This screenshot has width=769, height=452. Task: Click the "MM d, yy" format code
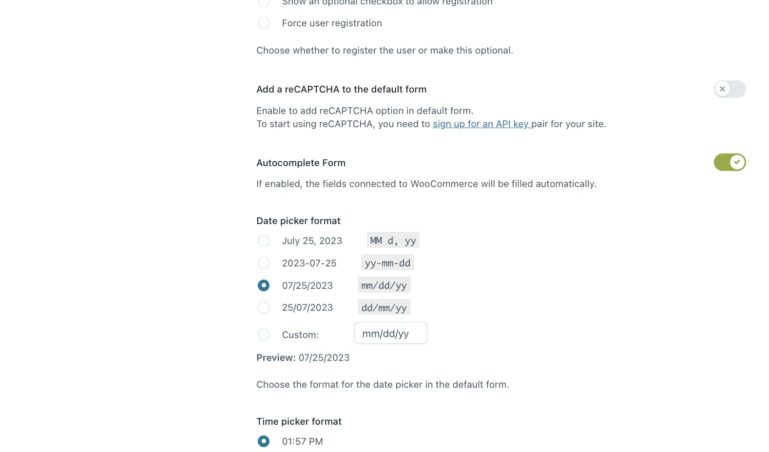coord(394,241)
